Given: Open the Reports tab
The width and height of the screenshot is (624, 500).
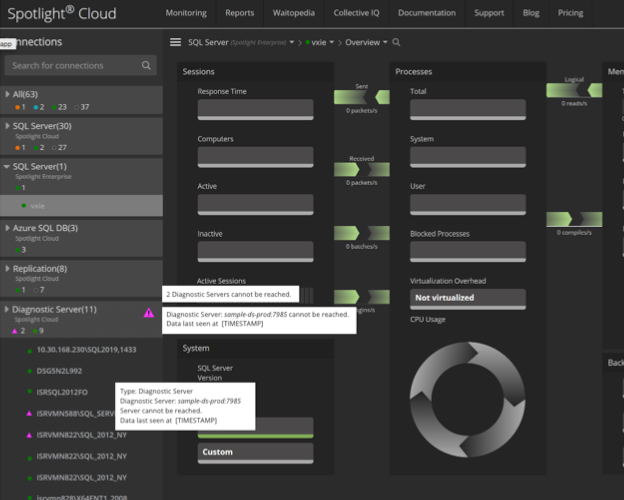Looking at the screenshot, I should (x=240, y=13).
